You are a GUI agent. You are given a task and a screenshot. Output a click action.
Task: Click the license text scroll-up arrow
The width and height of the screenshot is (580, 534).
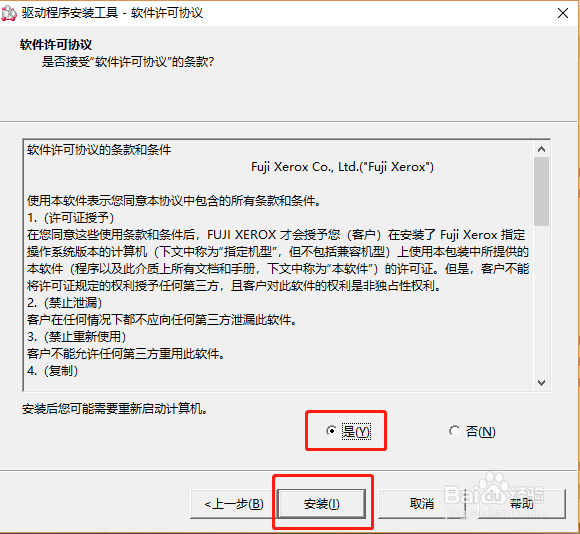point(542,149)
